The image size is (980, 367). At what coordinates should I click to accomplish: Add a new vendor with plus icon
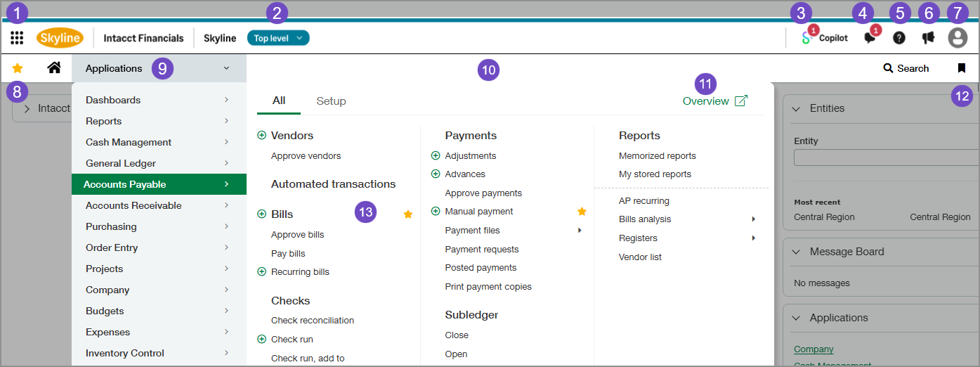coord(262,135)
